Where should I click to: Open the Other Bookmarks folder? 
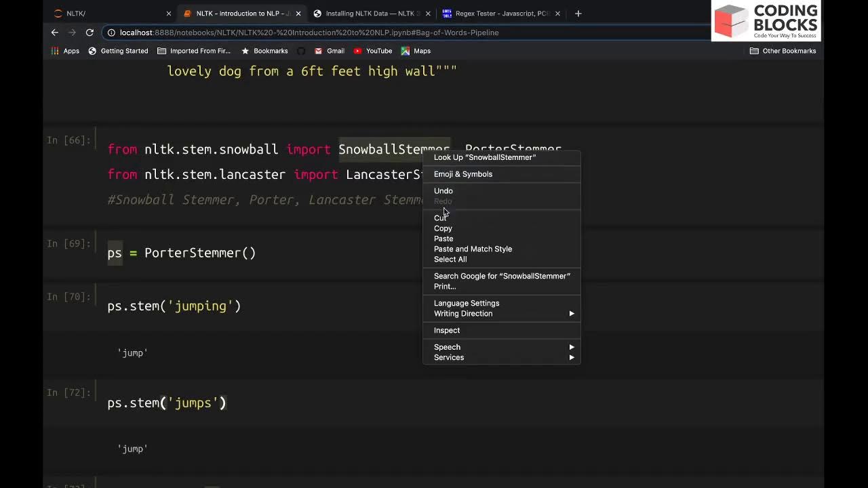click(x=783, y=51)
